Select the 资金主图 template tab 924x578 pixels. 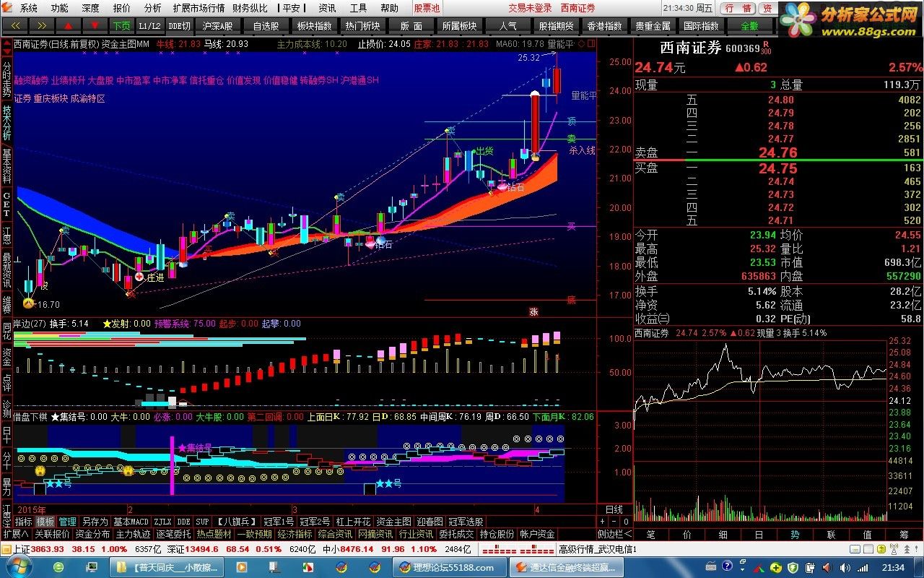point(393,522)
